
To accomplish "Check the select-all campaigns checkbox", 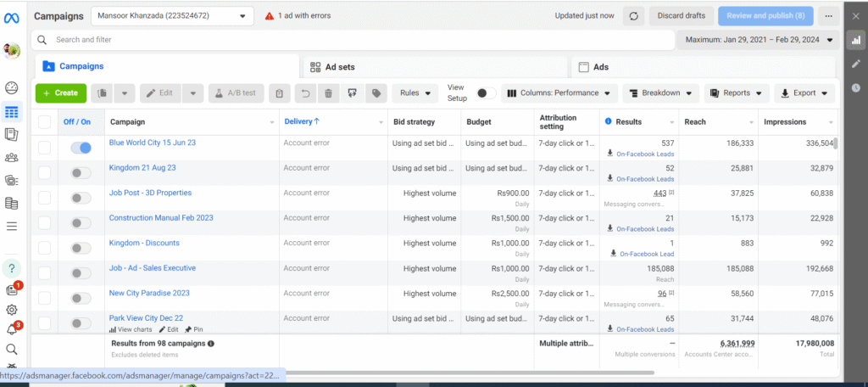I will tap(44, 122).
